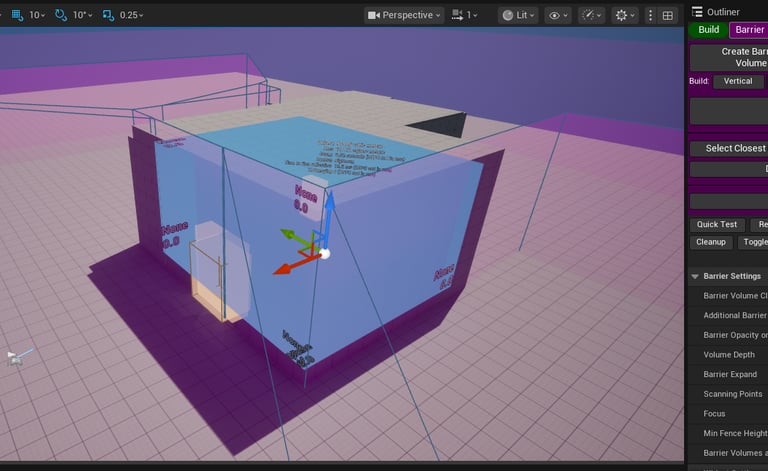Open the viewport settings gear menu

pos(625,15)
